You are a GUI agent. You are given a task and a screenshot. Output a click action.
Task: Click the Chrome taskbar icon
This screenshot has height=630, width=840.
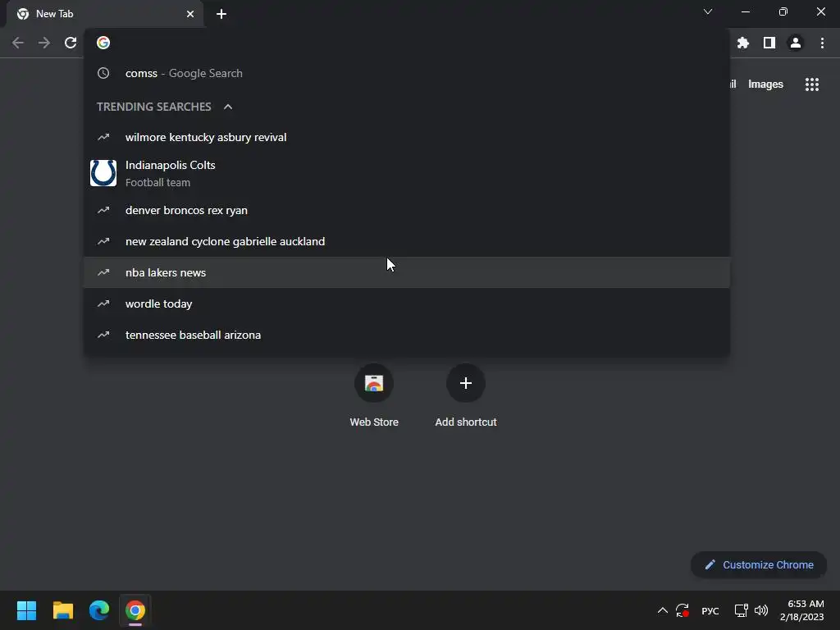click(135, 610)
